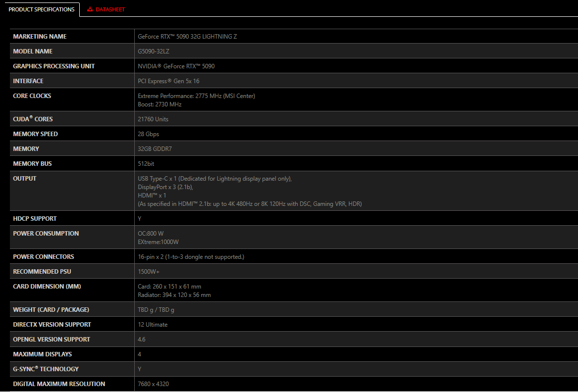This screenshot has height=392, width=578.
Task: Select the 28 Gbps memory speed value
Action: click(148, 134)
